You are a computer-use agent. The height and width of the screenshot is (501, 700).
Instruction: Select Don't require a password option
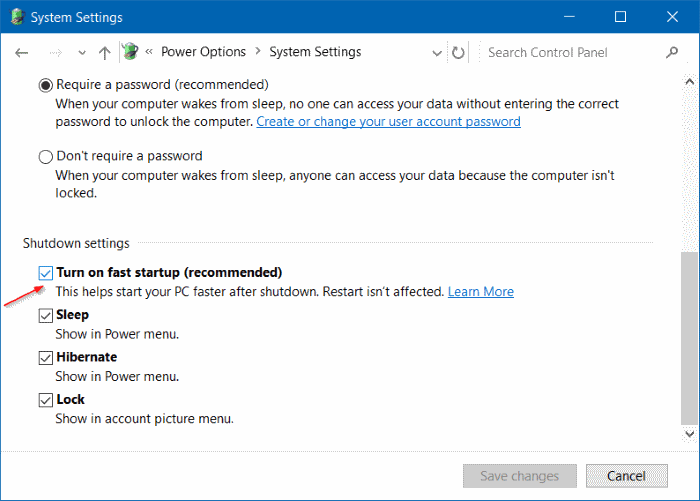pyautogui.click(x=46, y=157)
